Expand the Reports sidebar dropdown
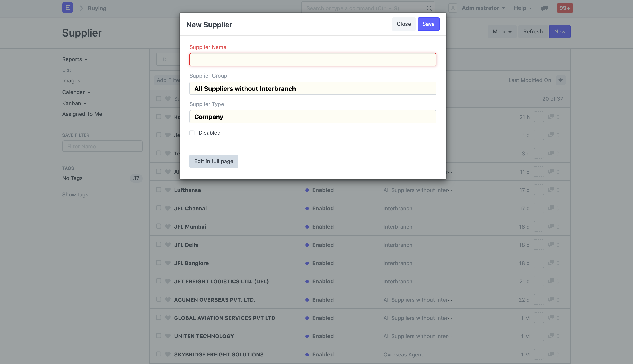Viewport: 633px width, 364px height. (75, 59)
